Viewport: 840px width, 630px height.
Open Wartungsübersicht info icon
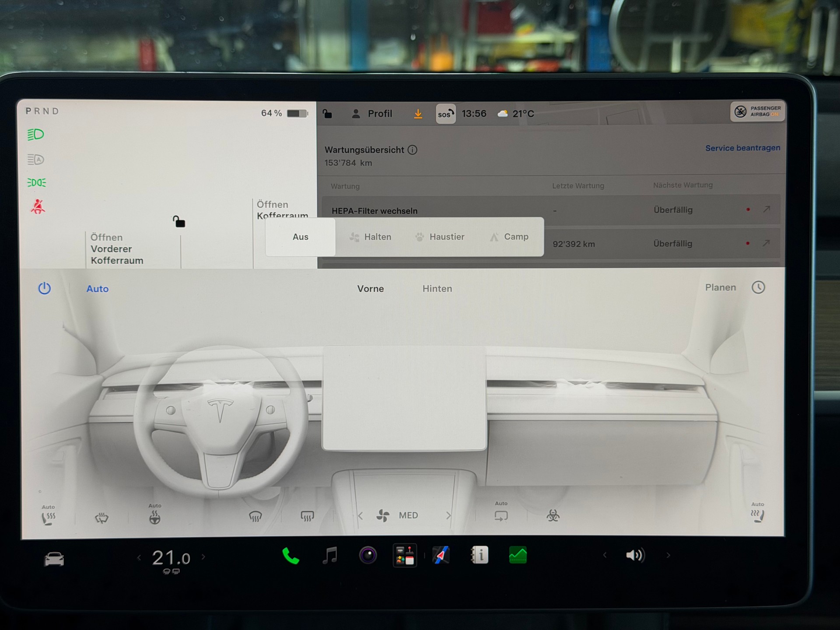click(412, 150)
